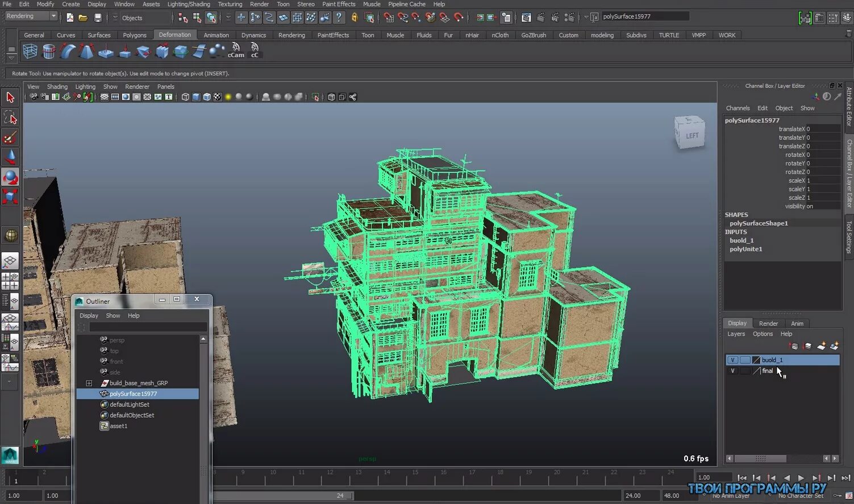Select polySurface15977 in Outliner

pos(138,394)
